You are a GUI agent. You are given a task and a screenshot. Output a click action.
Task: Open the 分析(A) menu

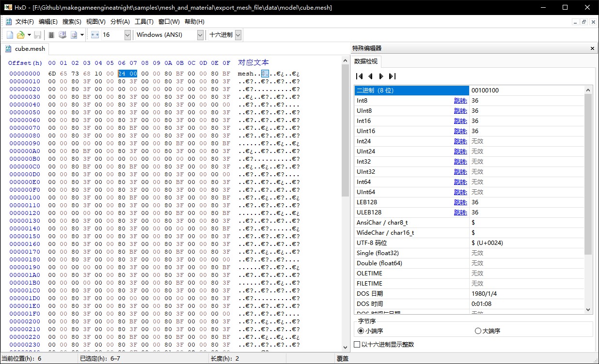click(x=120, y=22)
